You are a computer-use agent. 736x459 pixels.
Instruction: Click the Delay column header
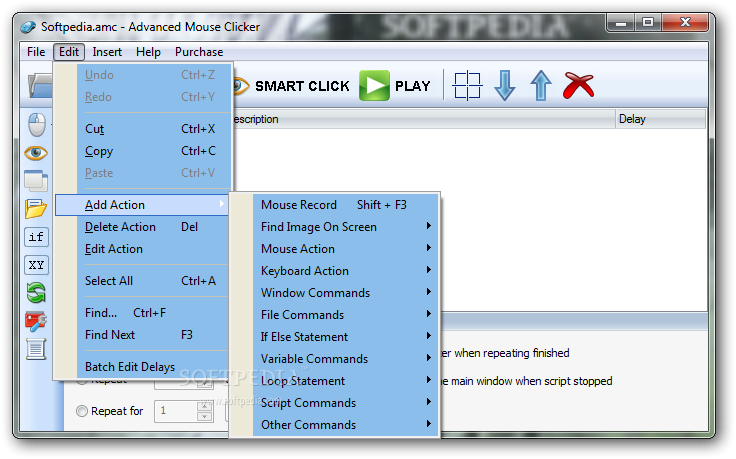(x=660, y=119)
